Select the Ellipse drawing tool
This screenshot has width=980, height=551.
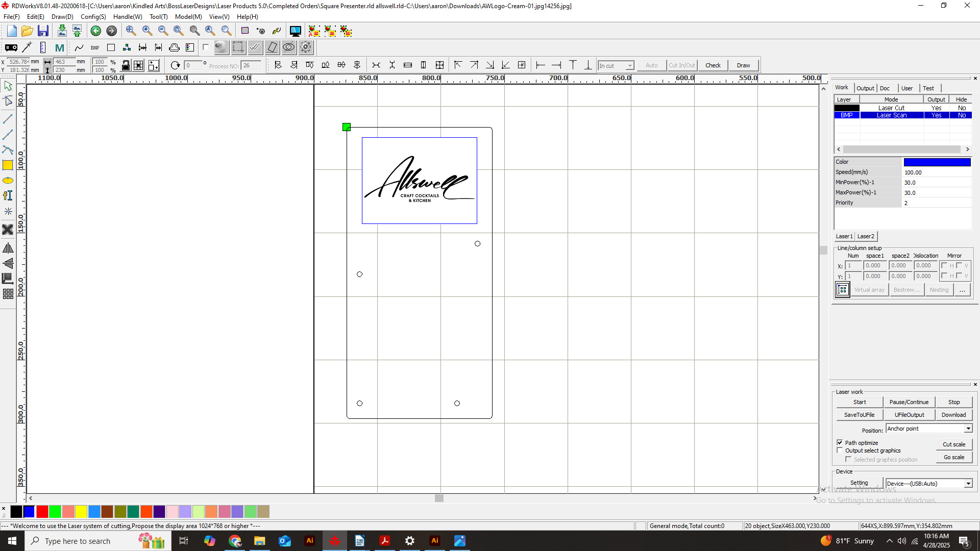pos(8,181)
